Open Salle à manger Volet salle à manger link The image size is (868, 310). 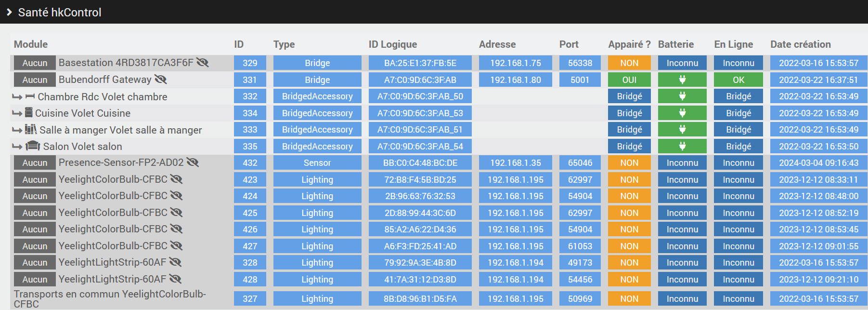(121, 130)
